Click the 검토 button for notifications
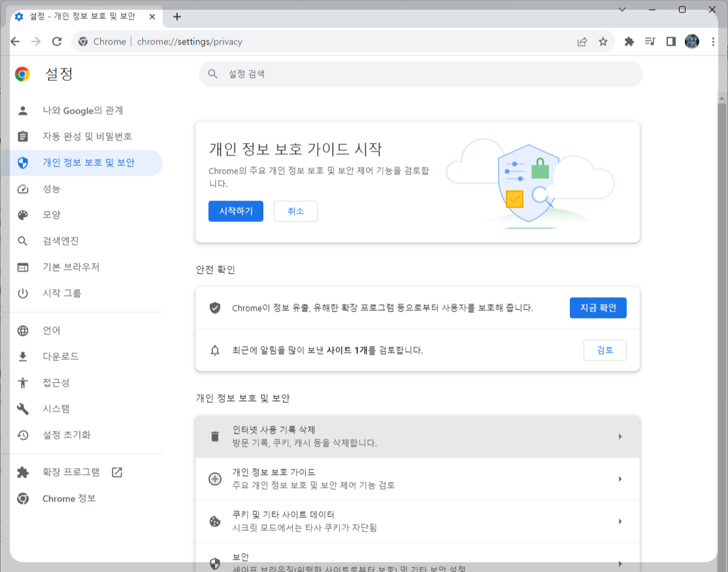Viewport: 728px width, 572px height. [605, 350]
